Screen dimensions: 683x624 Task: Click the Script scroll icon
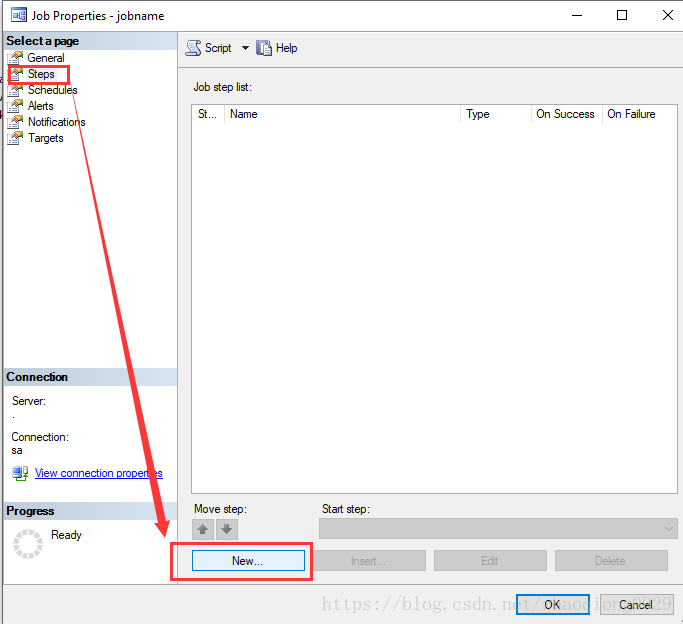pos(193,48)
